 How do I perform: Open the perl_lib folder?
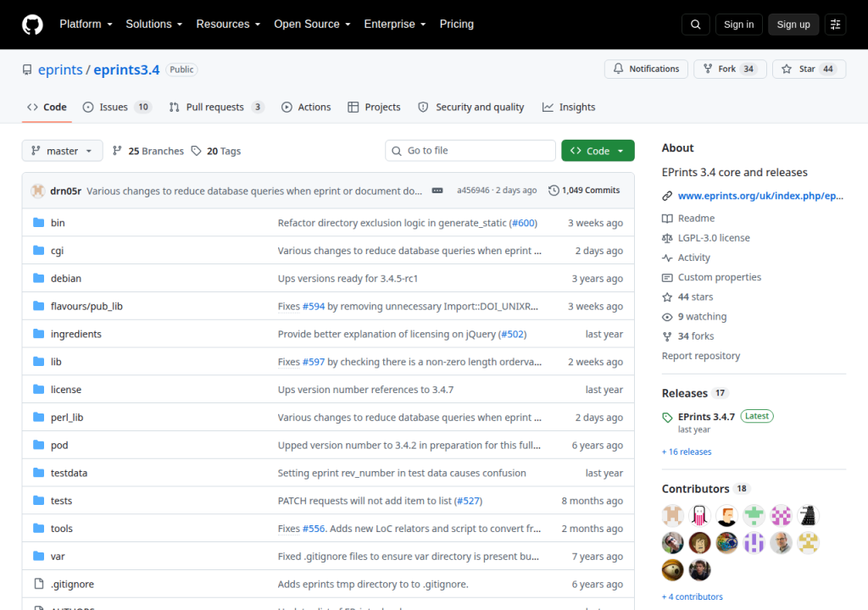[x=67, y=418]
